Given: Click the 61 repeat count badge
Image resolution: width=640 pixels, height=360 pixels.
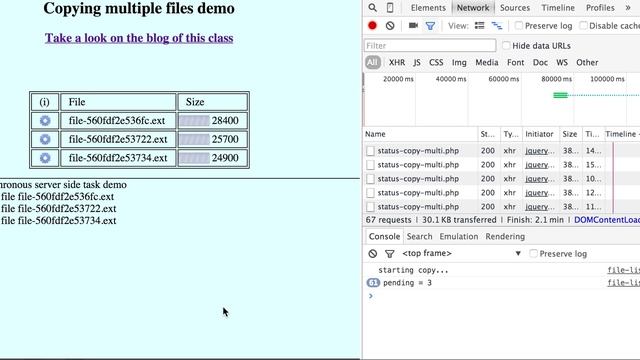Looking at the screenshot, I should (x=373, y=282).
